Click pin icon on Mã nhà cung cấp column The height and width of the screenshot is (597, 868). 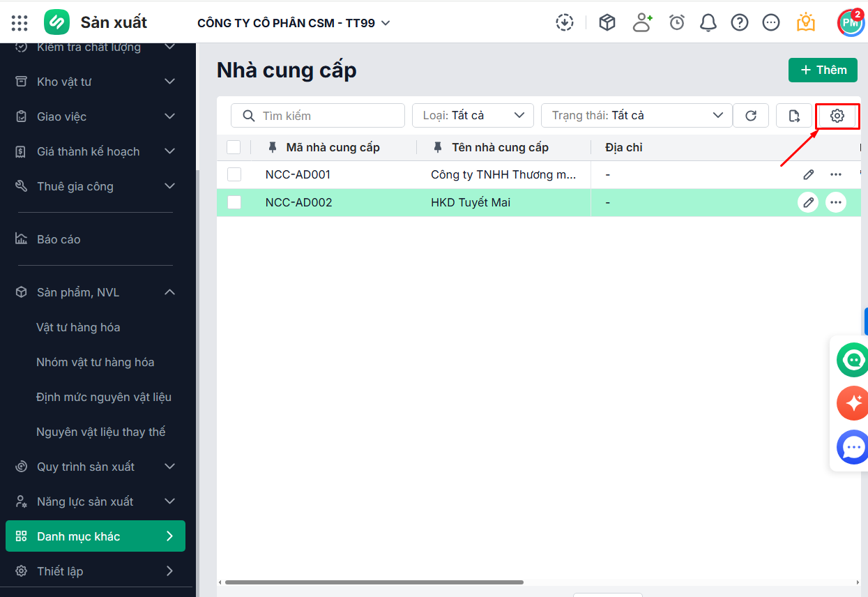click(x=273, y=147)
